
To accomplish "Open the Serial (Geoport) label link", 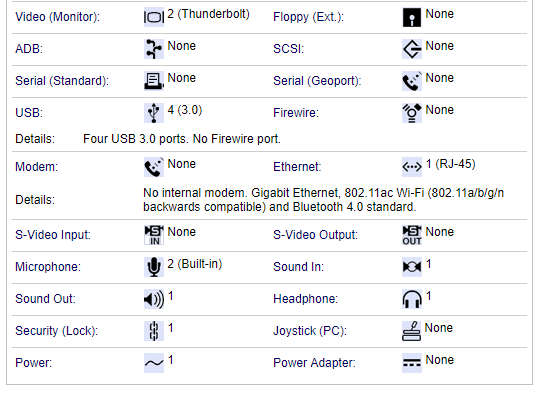I will pos(317,81).
